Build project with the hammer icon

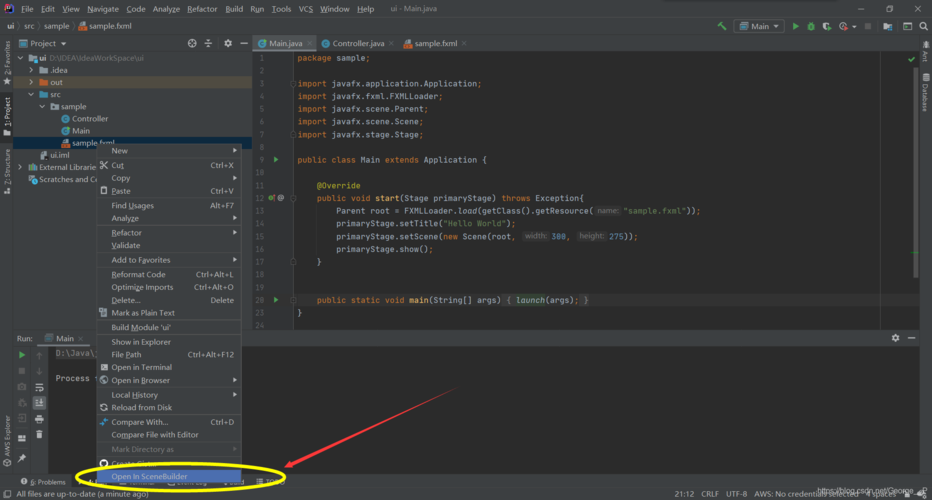tap(722, 26)
